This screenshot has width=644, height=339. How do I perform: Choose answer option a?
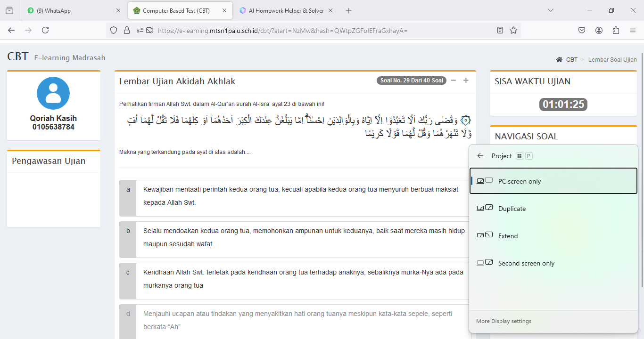coord(295,198)
